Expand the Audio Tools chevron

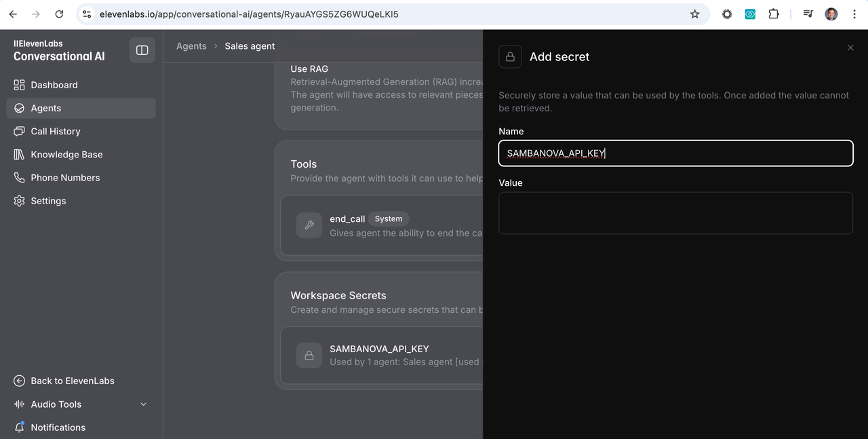(143, 404)
